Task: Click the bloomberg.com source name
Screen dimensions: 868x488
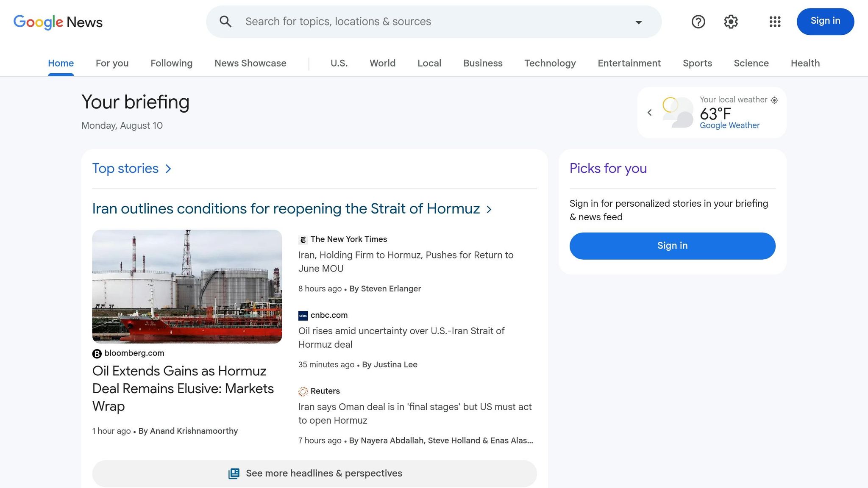Action: coord(134,353)
